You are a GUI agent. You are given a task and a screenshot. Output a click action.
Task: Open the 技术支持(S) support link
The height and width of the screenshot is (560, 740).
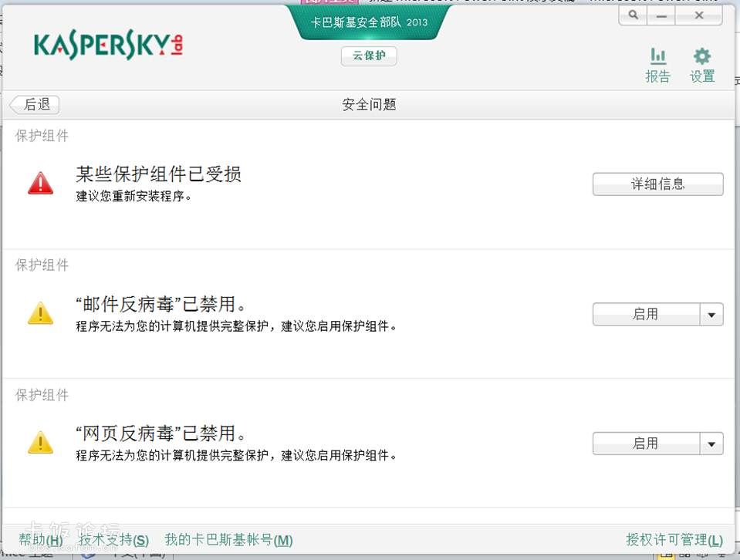click(x=113, y=540)
